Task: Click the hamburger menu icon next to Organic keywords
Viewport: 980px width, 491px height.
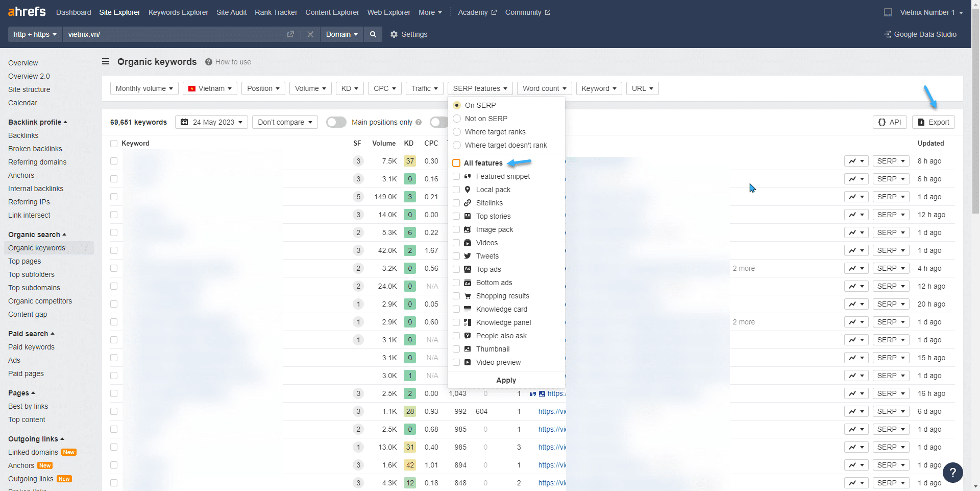Action: click(x=106, y=61)
